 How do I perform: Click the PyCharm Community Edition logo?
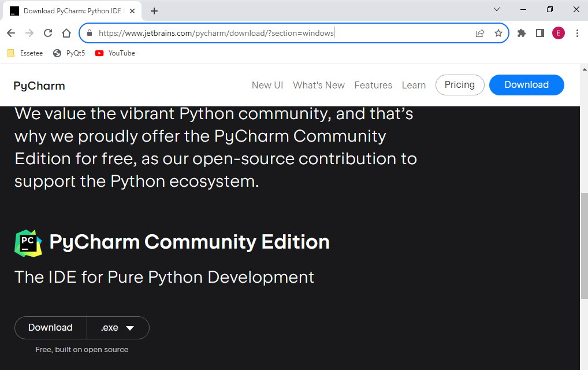pyautogui.click(x=28, y=243)
